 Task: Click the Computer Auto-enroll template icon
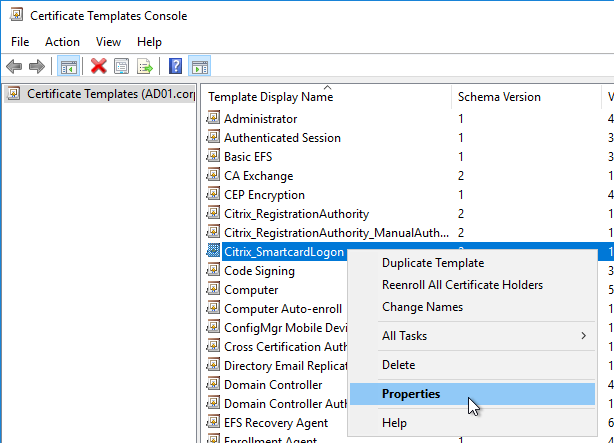pyautogui.click(x=213, y=307)
